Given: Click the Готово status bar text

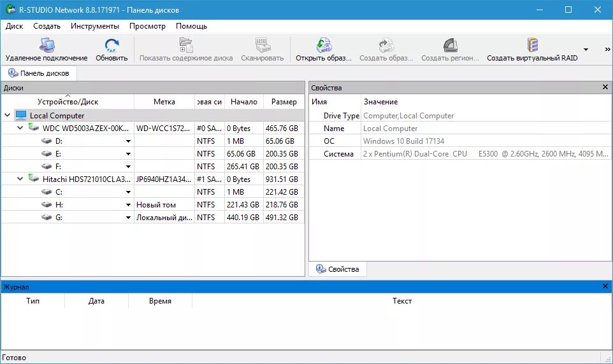Looking at the screenshot, I should coord(14,358).
